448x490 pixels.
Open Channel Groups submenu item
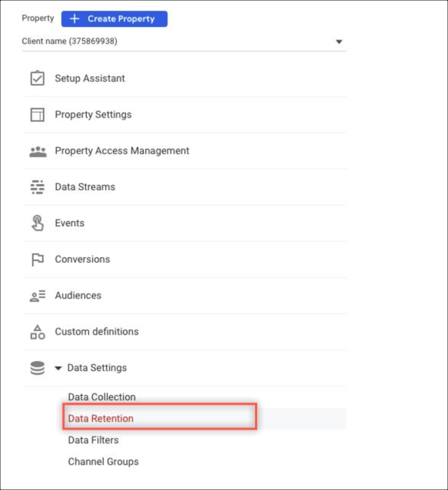tap(103, 461)
